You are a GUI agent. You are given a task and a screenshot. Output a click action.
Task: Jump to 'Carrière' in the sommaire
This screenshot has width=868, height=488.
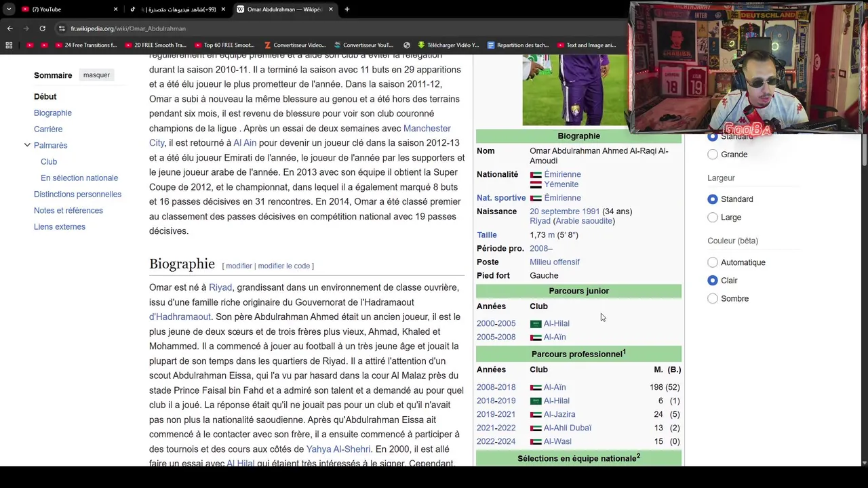48,129
